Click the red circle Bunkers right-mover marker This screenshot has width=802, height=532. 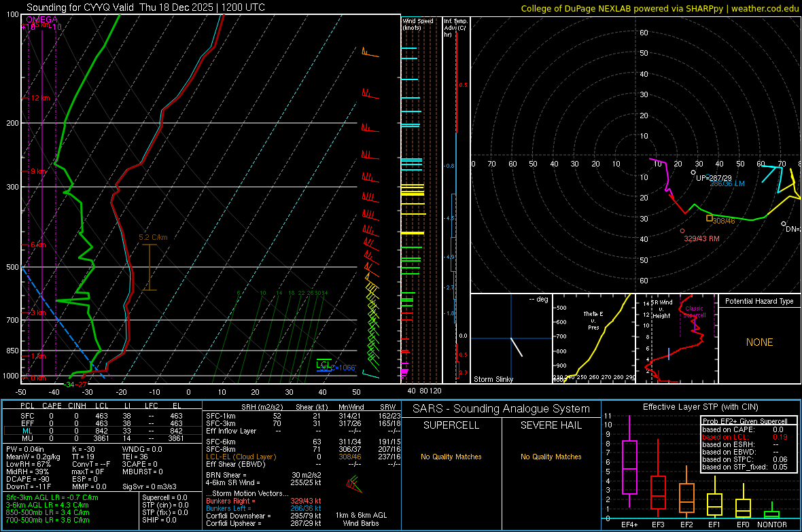682,231
